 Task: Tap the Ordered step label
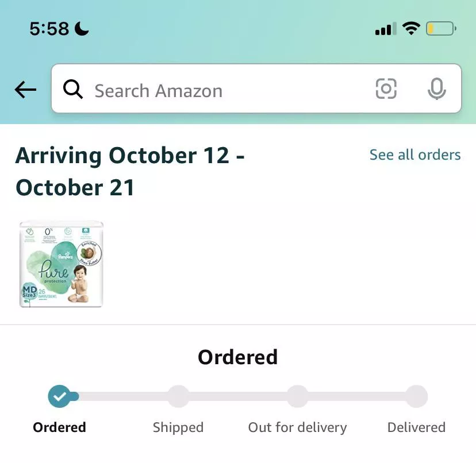(60, 427)
